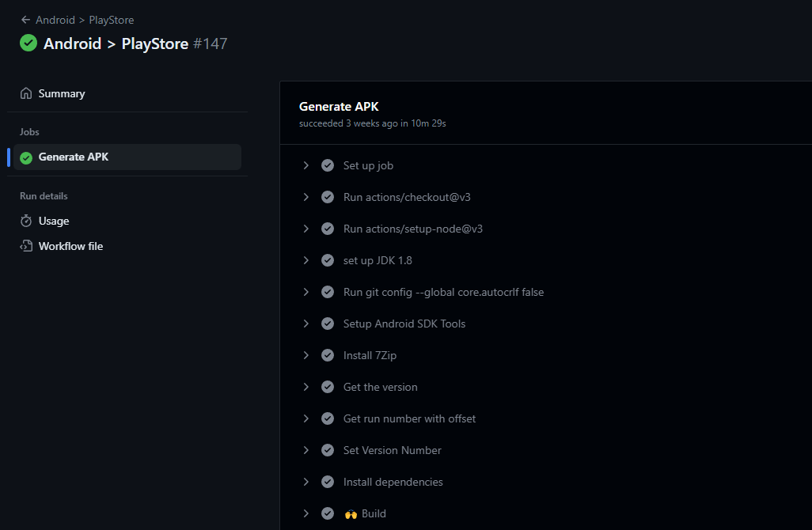Expand the set up JDK 1.8 step
This screenshot has width=812, height=530.
[x=306, y=260]
